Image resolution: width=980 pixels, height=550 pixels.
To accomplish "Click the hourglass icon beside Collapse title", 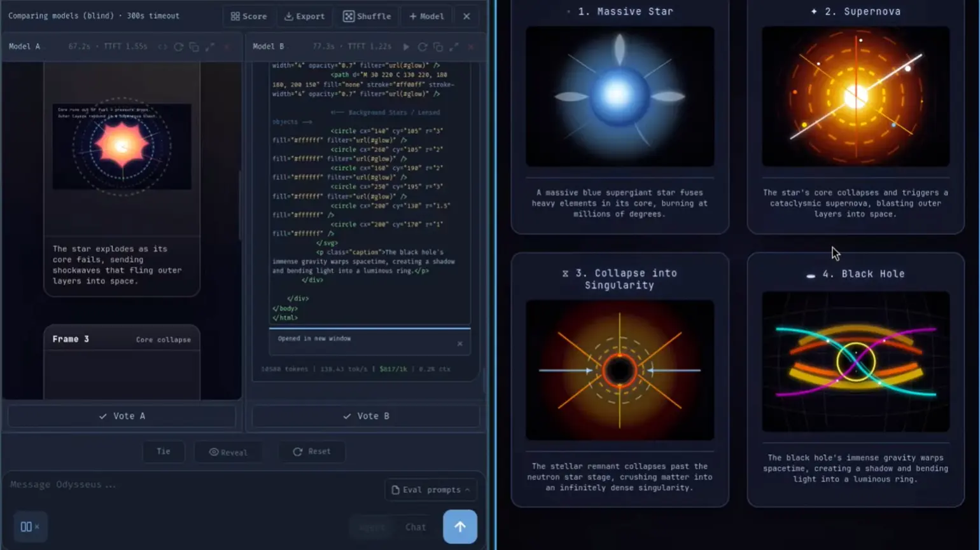I will (x=565, y=273).
